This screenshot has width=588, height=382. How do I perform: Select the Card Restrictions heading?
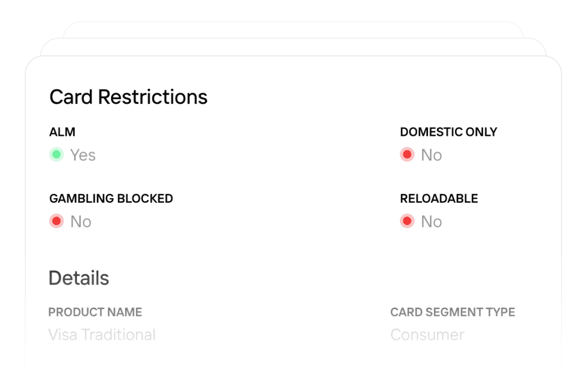[x=128, y=97]
